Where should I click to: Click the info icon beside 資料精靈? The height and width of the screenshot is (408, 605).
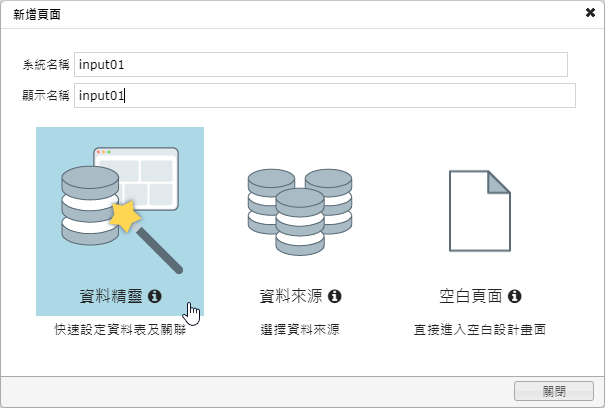coord(155,297)
